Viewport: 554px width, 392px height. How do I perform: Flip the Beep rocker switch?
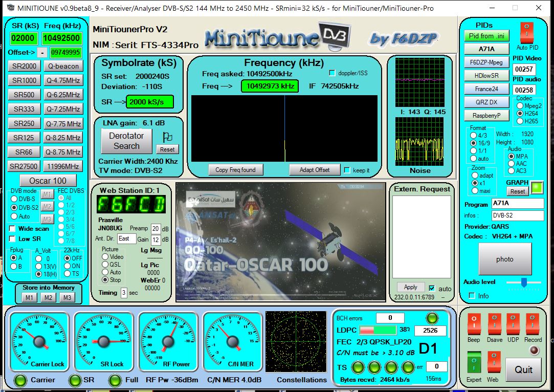click(474, 324)
